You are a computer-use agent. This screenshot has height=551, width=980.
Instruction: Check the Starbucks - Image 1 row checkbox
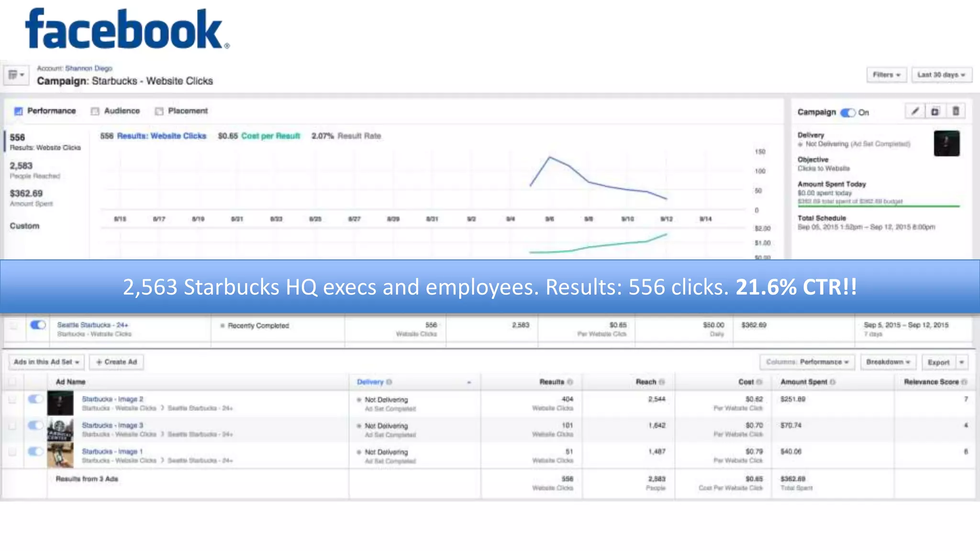point(12,452)
